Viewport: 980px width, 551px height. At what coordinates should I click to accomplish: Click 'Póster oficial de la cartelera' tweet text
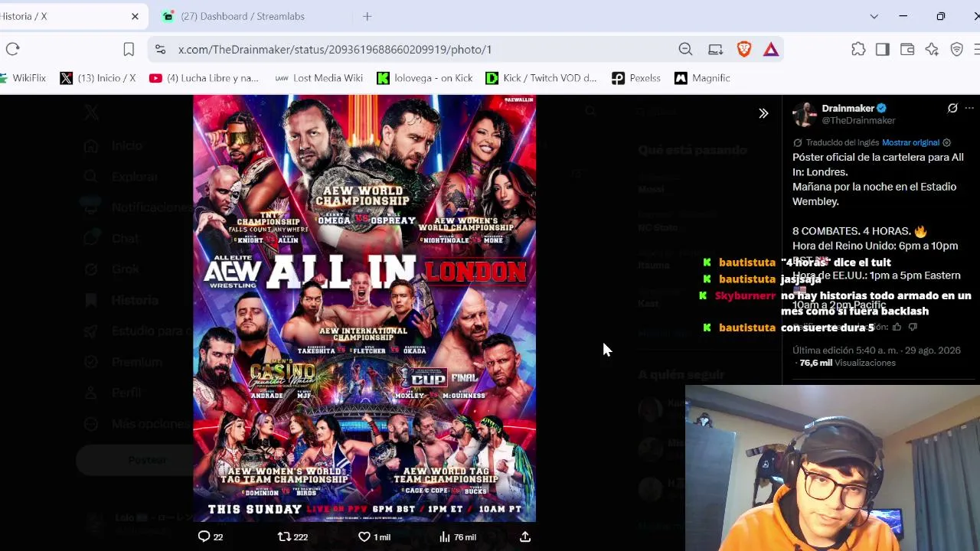click(x=878, y=165)
